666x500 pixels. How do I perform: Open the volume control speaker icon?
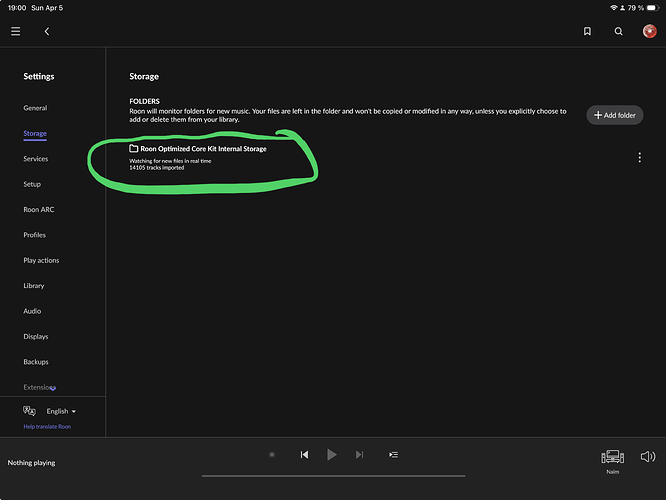coord(648,457)
